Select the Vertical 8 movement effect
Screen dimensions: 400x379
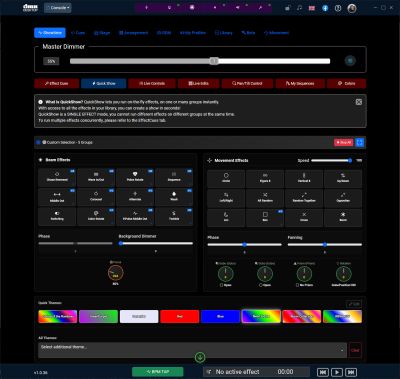click(x=304, y=179)
